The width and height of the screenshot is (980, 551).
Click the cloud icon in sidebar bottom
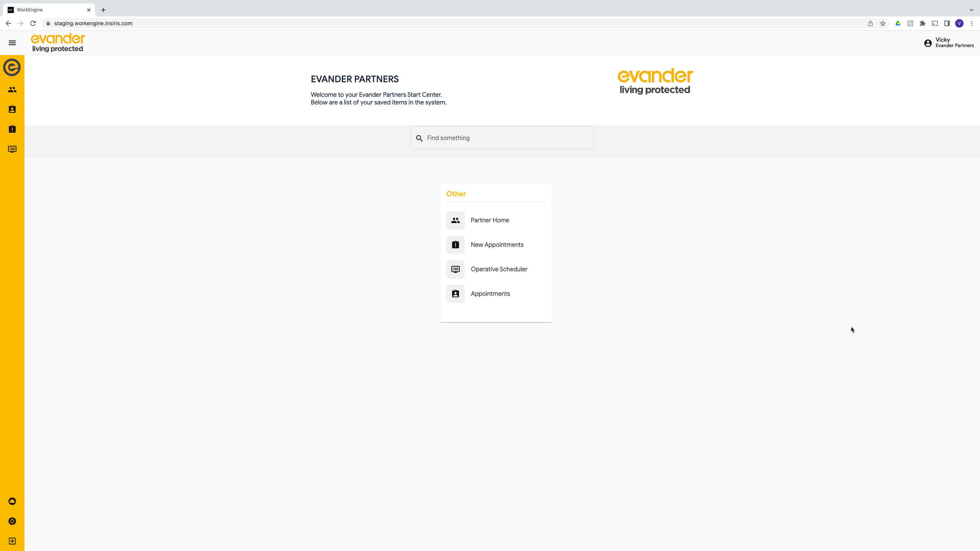pyautogui.click(x=12, y=501)
